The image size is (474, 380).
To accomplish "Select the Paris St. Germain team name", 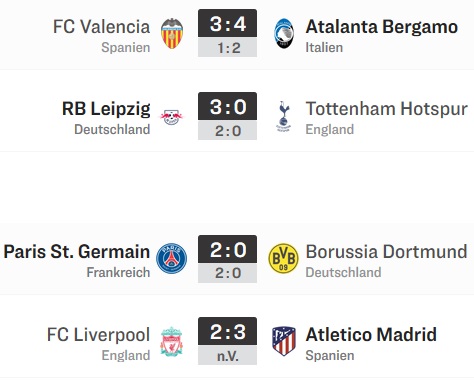I will (x=77, y=252).
